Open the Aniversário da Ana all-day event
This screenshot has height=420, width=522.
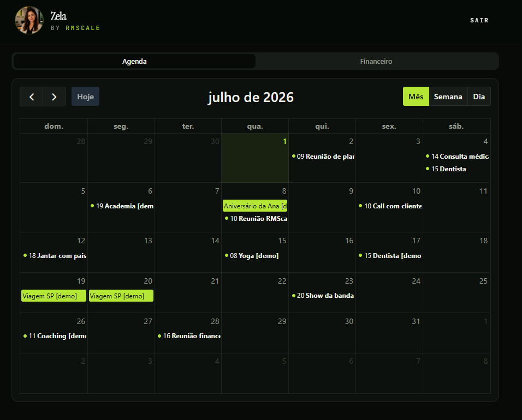(x=254, y=206)
